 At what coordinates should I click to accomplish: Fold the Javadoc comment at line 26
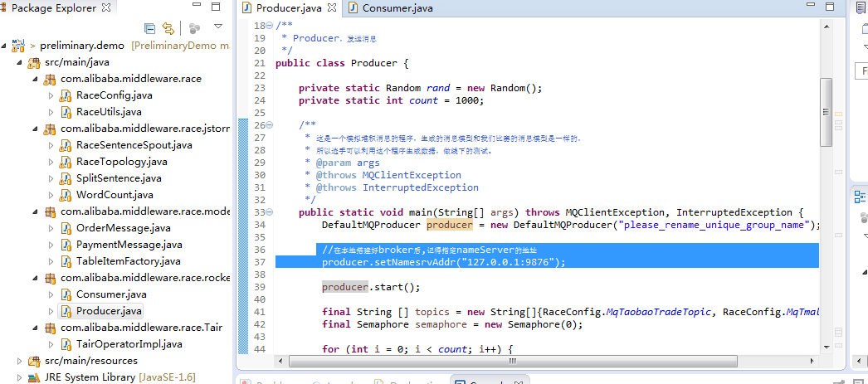[x=270, y=125]
